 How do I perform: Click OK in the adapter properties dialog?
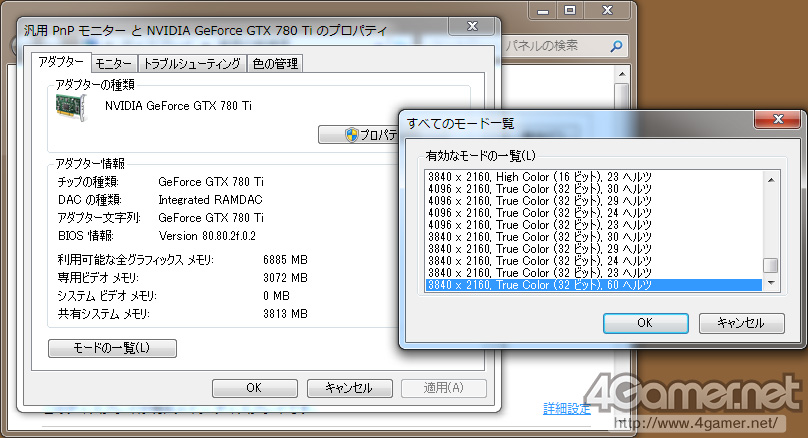[x=255, y=388]
